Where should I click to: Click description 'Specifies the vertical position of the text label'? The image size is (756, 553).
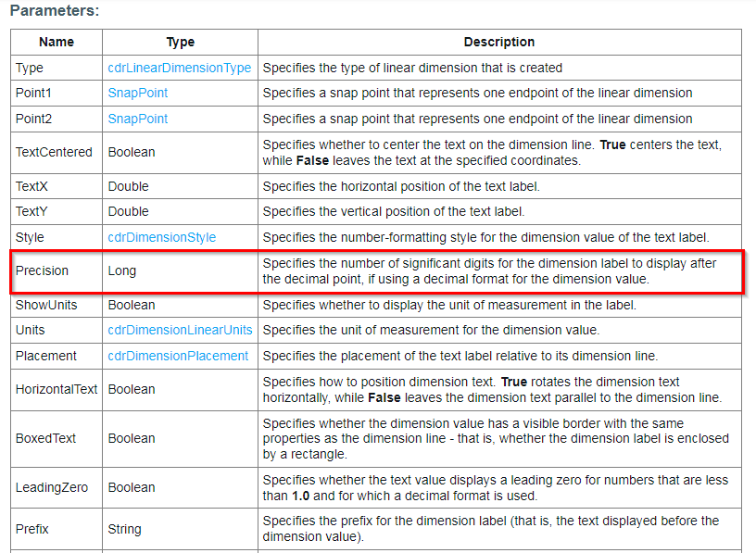click(394, 211)
